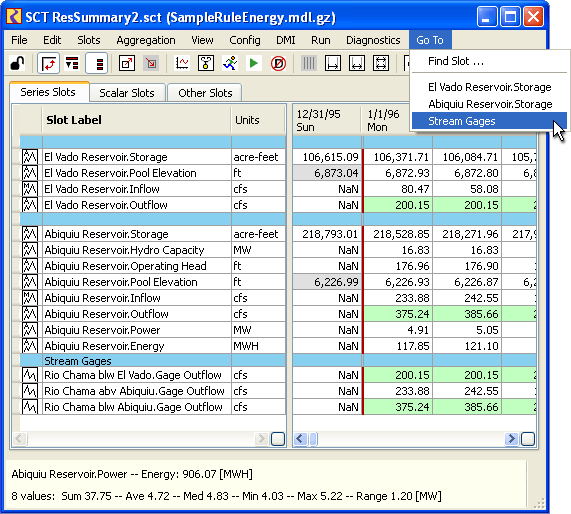Click the red crossed-out D icon
The width and height of the screenshot is (571, 514).
(x=278, y=64)
